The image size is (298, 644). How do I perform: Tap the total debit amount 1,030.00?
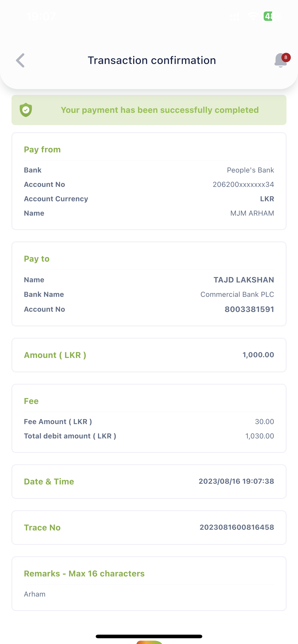point(259,436)
